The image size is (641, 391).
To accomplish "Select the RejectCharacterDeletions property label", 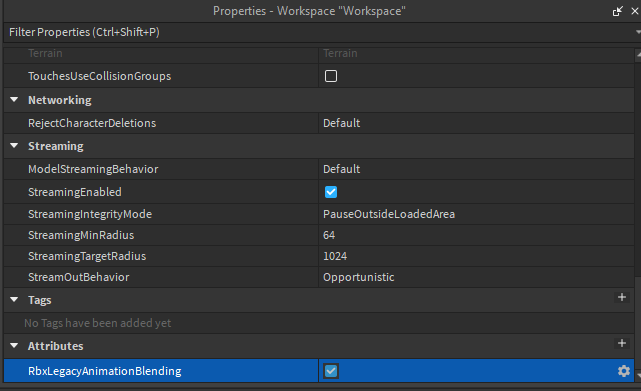I will click(x=92, y=123).
